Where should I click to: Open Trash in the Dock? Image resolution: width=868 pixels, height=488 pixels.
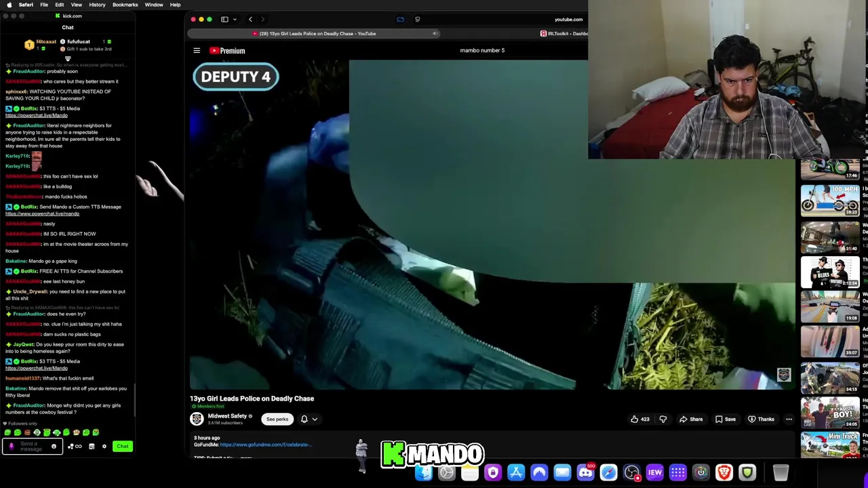(781, 472)
